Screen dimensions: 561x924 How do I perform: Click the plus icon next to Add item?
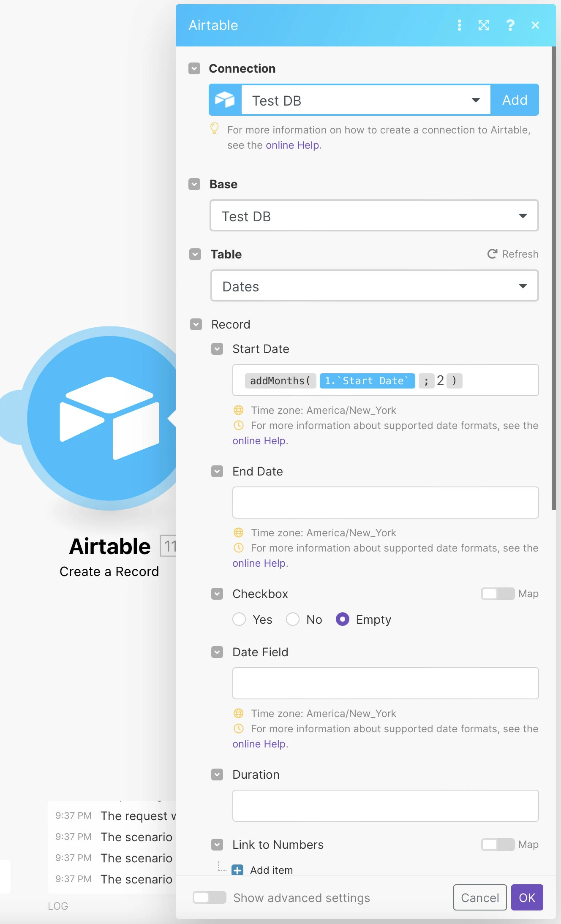coord(237,870)
